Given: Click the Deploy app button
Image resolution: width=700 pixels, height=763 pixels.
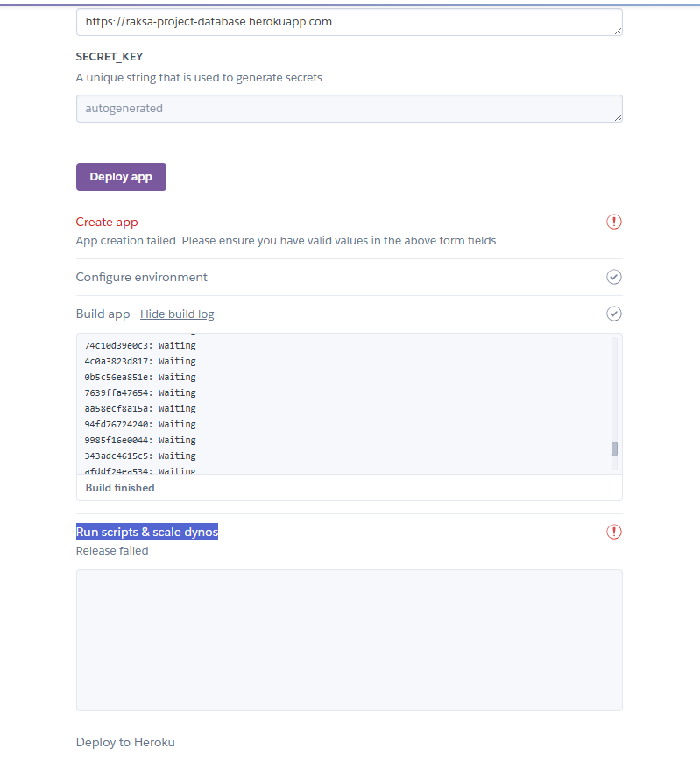Looking at the screenshot, I should point(121,177).
